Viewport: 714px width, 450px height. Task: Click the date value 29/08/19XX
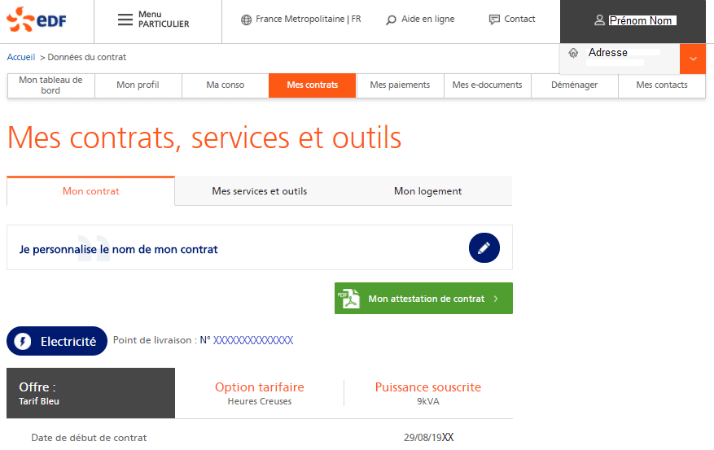click(429, 437)
